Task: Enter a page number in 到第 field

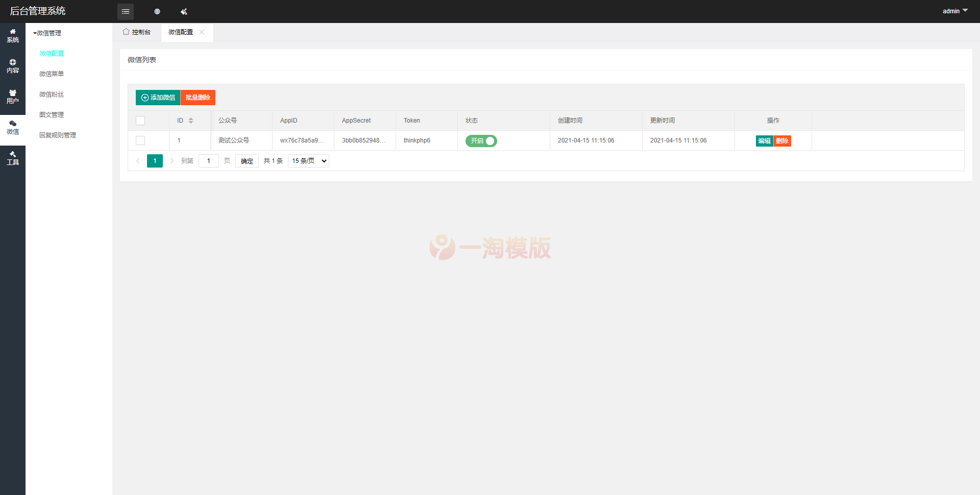Action: click(x=208, y=160)
